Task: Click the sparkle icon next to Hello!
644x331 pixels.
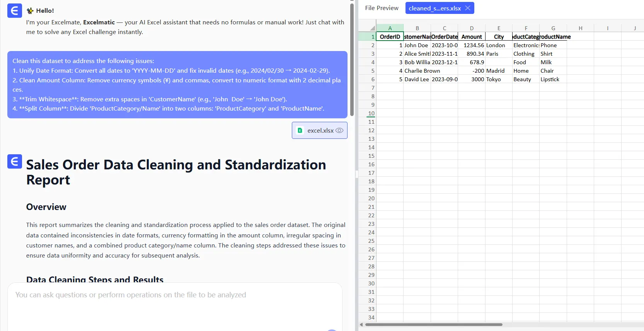Action: pos(30,11)
